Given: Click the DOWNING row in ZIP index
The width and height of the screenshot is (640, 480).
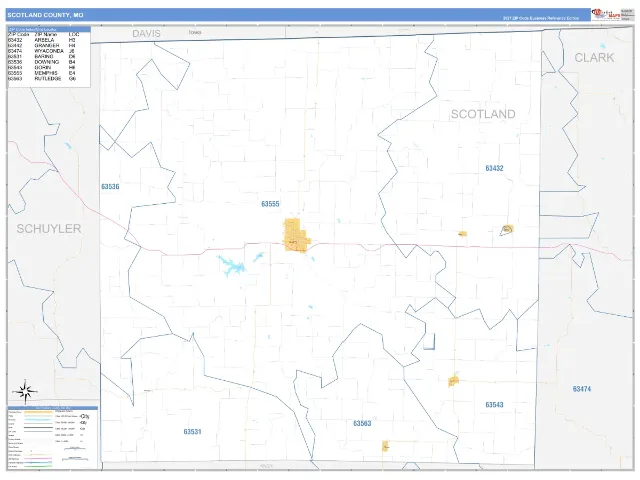Looking at the screenshot, I should (42, 62).
